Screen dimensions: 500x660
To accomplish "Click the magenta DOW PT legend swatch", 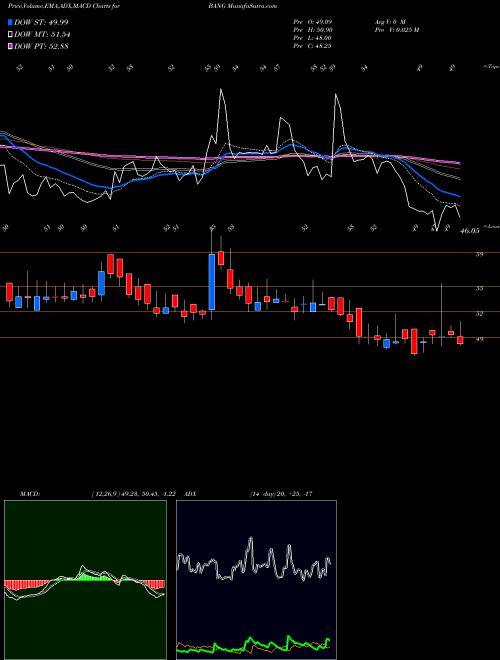I will point(11,46).
